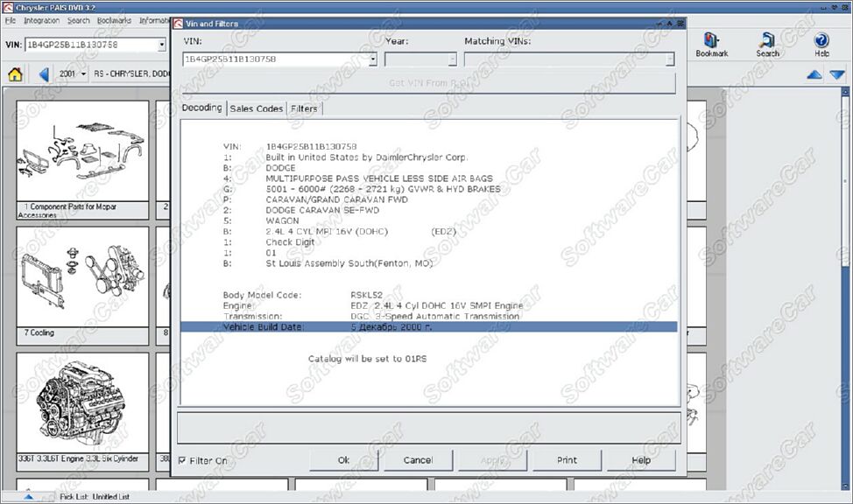This screenshot has width=853, height=504.
Task: Open the Integration menu
Action: (x=41, y=20)
